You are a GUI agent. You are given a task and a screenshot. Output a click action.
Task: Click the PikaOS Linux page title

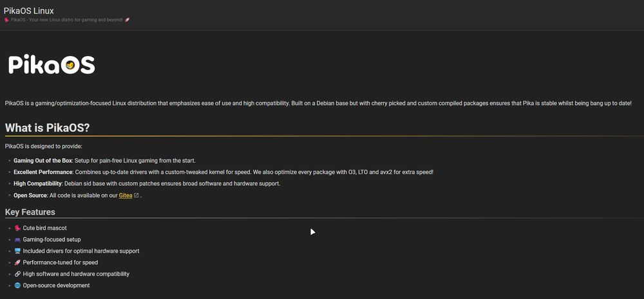pos(29,11)
